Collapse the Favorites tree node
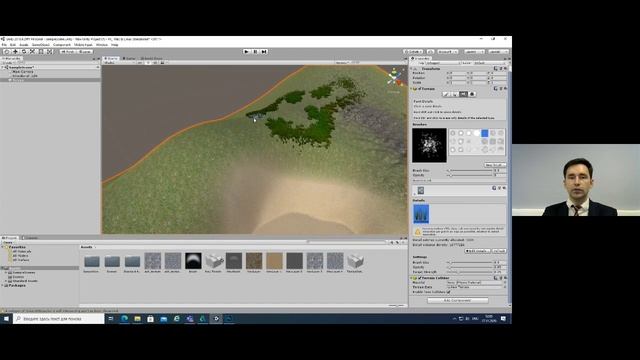Viewport: 640px width, 360px height. tap(3, 247)
